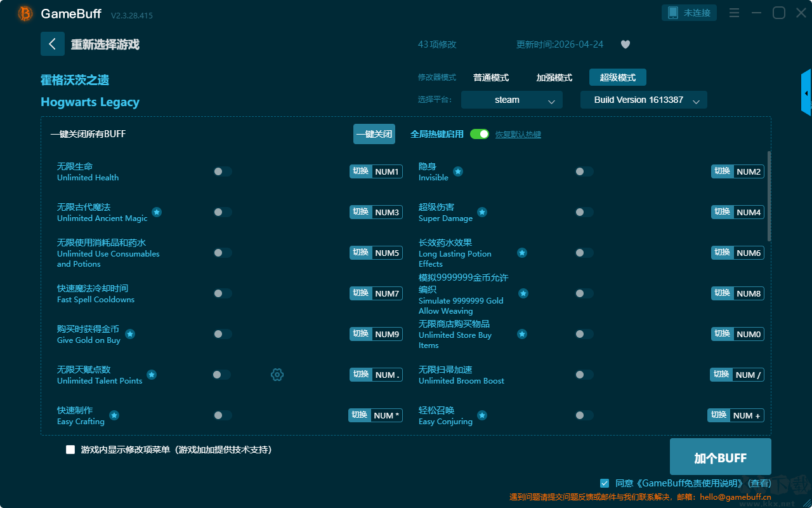Image resolution: width=812 pixels, height=508 pixels.
Task: Click star badge beside Super Damage
Action: (482, 212)
